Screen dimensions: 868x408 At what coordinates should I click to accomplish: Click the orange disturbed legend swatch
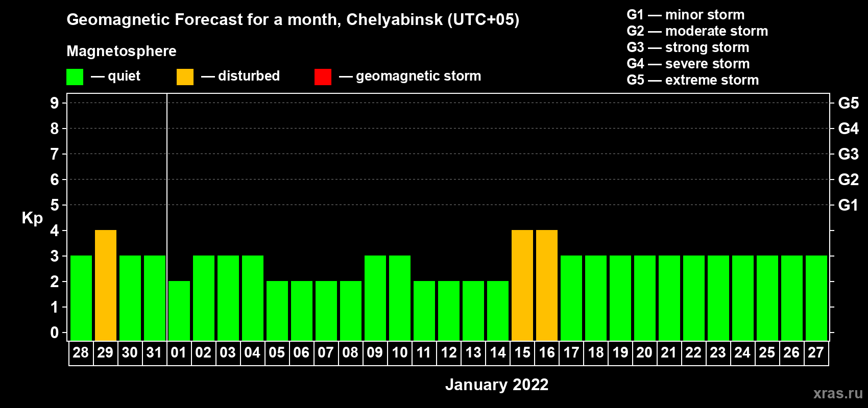click(185, 77)
